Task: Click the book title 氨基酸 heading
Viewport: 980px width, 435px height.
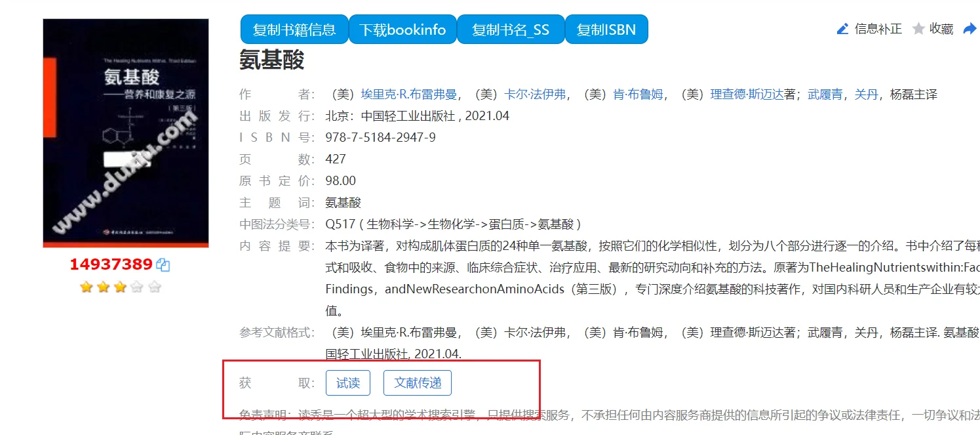Action: click(272, 60)
